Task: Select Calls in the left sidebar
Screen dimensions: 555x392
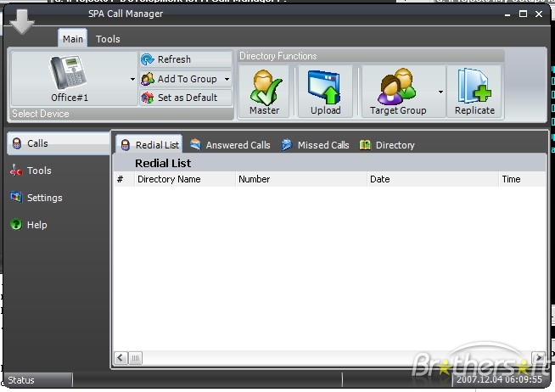Action: [x=58, y=143]
